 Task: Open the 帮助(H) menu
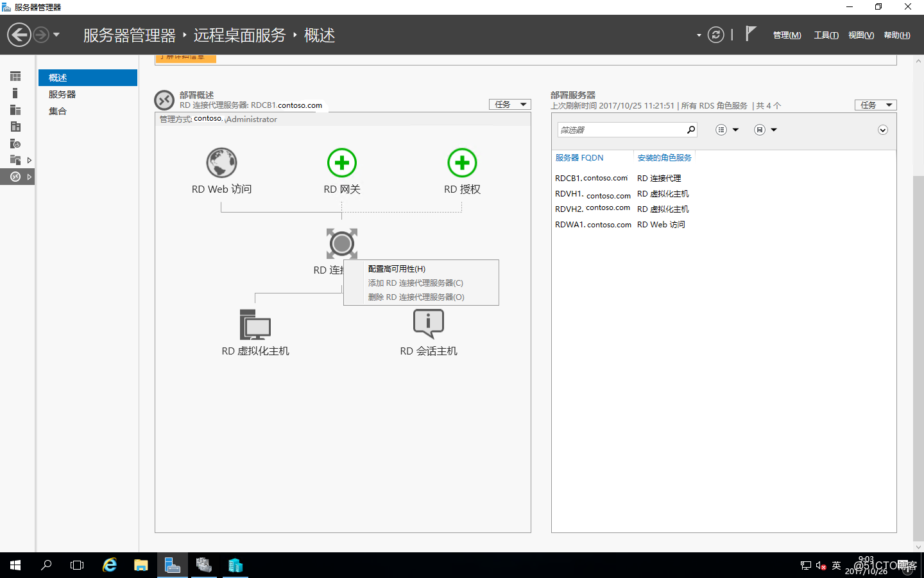pos(897,35)
